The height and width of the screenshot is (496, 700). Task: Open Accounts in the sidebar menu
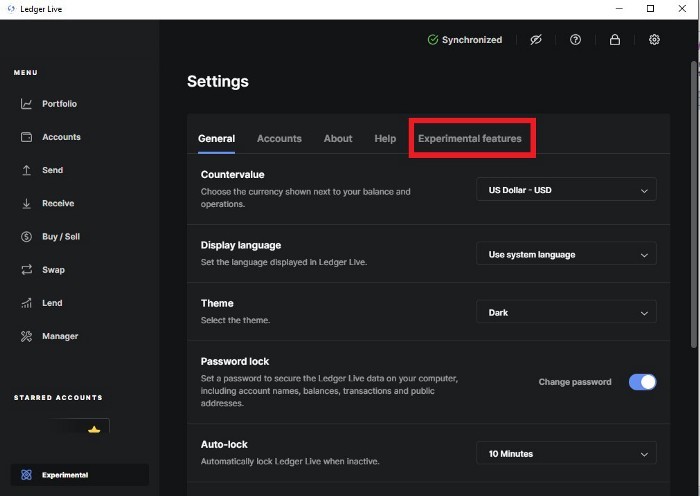click(x=61, y=137)
